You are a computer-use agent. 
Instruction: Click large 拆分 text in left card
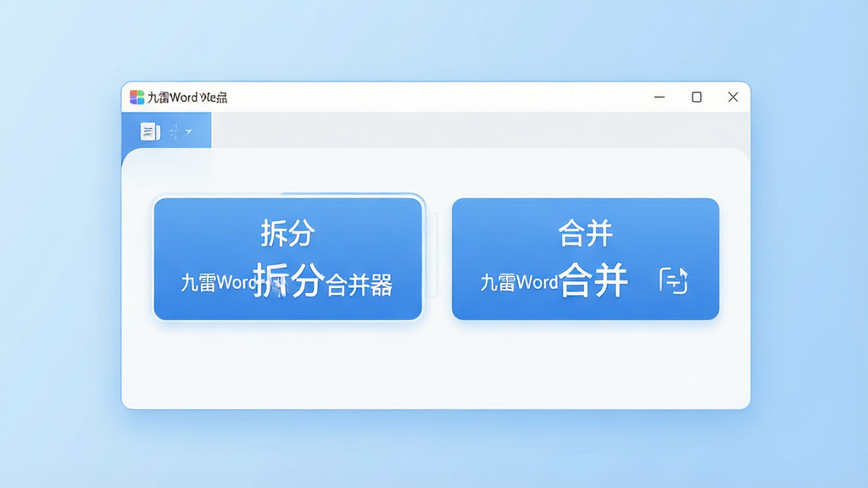[x=288, y=280]
